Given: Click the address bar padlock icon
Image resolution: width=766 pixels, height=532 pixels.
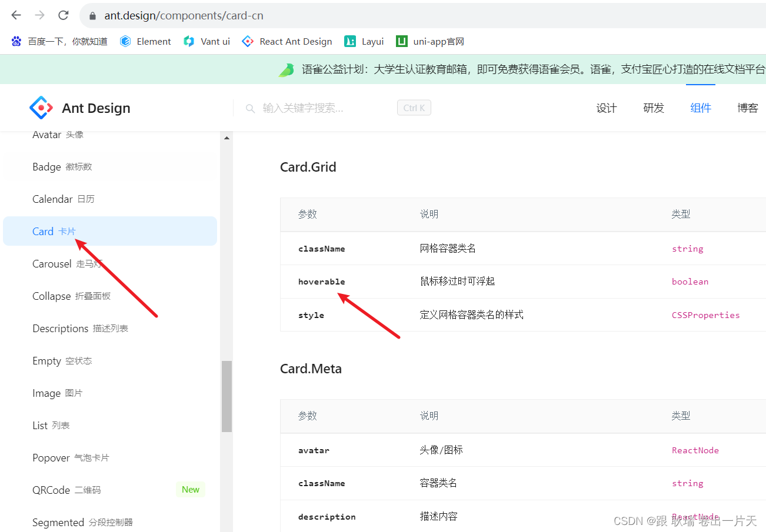Looking at the screenshot, I should click(92, 16).
